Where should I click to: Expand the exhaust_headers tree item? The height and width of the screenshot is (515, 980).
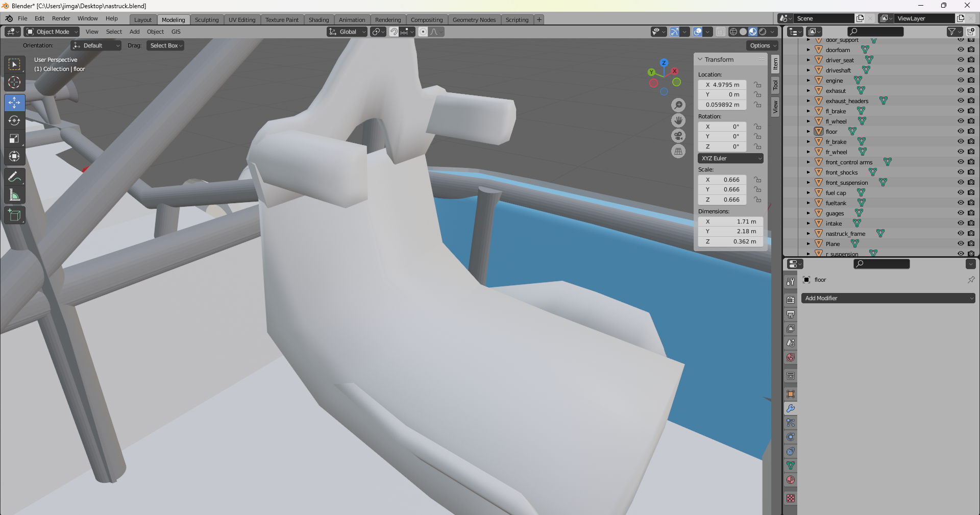click(808, 101)
